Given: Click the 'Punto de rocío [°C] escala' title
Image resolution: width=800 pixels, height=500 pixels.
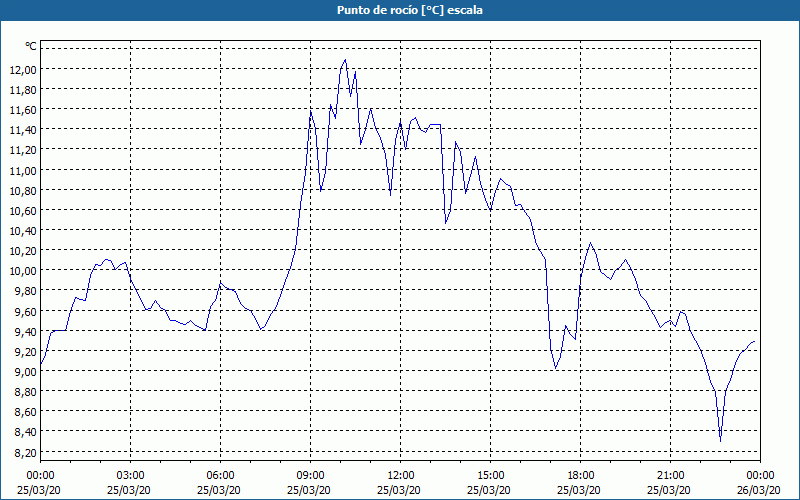Looking at the screenshot, I should point(410,10).
